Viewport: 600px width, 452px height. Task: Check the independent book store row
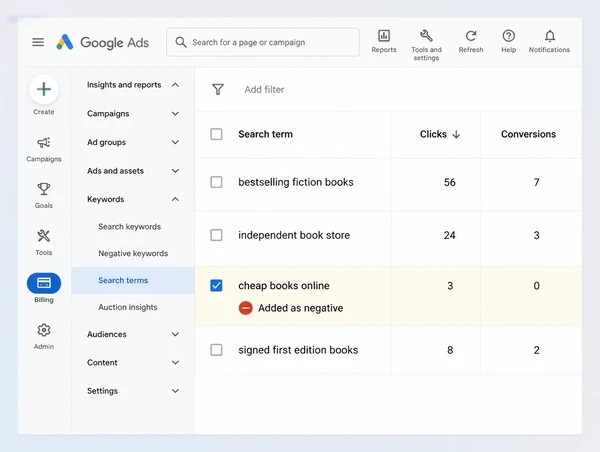coord(216,235)
